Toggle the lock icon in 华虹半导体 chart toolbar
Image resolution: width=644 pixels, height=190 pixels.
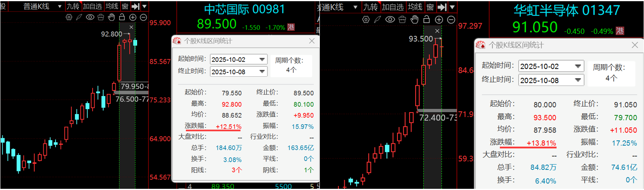(427, 20)
